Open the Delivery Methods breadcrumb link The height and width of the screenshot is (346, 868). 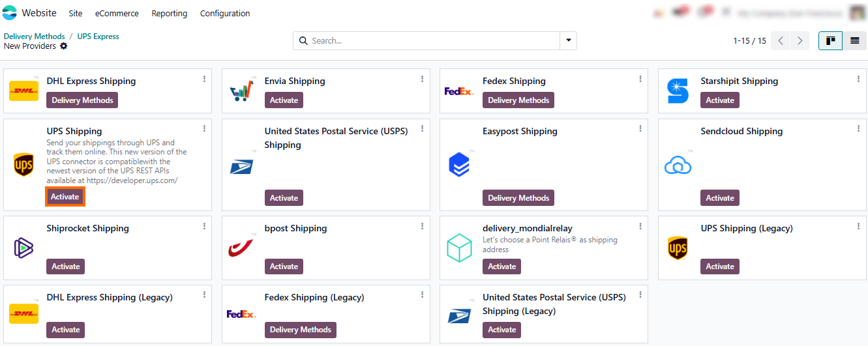[35, 36]
